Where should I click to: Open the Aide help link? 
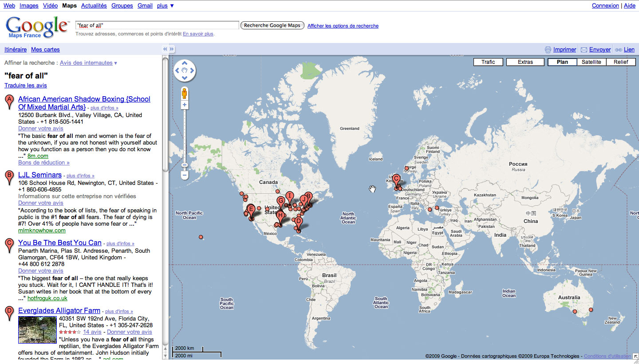coord(629,6)
